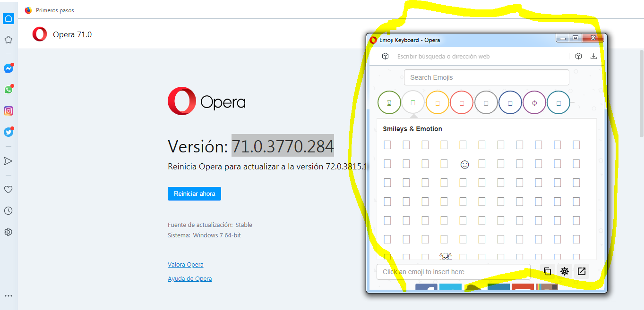Click the cube icon right of address field

point(579,56)
